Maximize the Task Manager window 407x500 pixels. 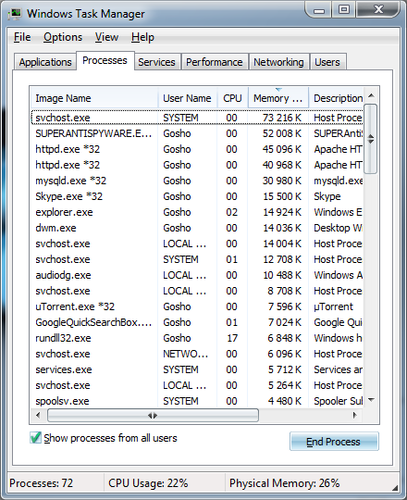pos(344,10)
